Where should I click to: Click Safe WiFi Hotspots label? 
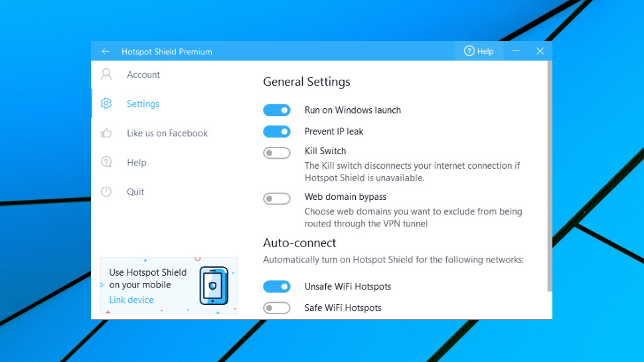(343, 308)
